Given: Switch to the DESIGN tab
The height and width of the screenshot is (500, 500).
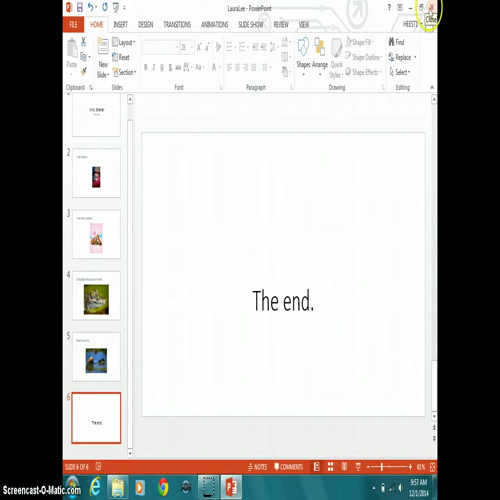Looking at the screenshot, I should click(145, 24).
